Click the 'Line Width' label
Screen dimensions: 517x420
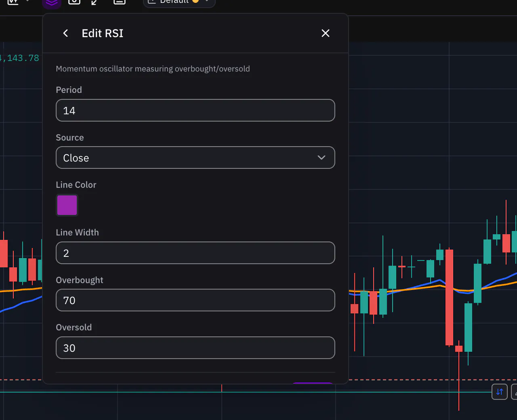(77, 232)
